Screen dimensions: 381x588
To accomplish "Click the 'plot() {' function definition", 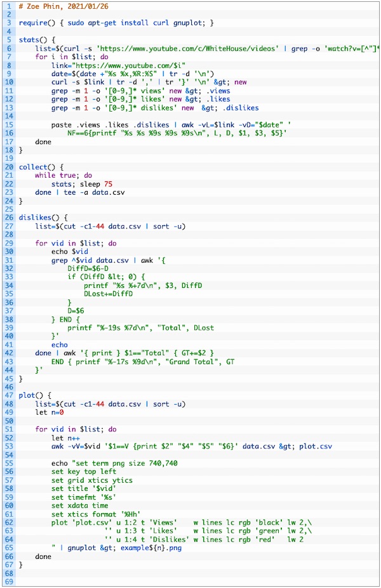I will 35,395.
